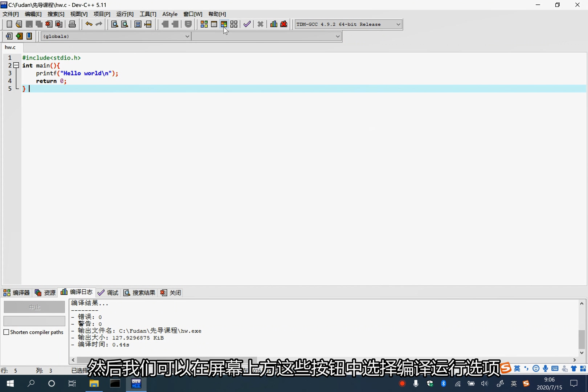Image resolution: width=588 pixels, height=392 pixels.
Task: Click the Save file toolbar icon
Action: 29,24
